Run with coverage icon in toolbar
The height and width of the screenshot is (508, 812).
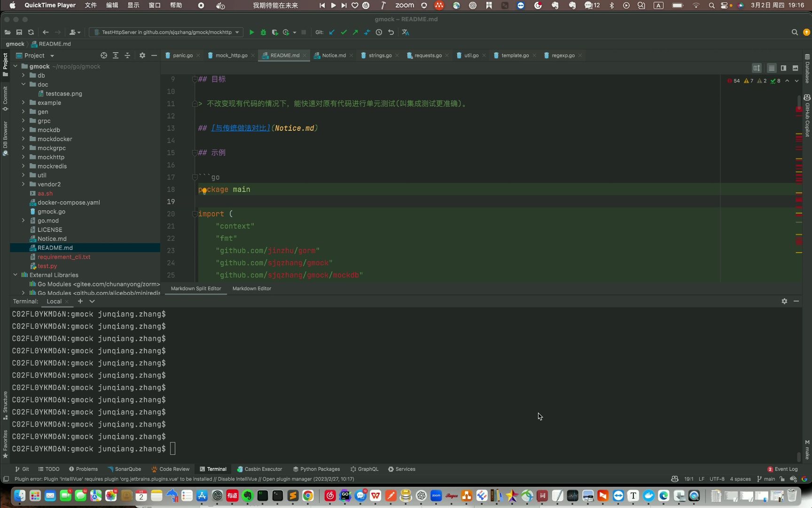275,32
